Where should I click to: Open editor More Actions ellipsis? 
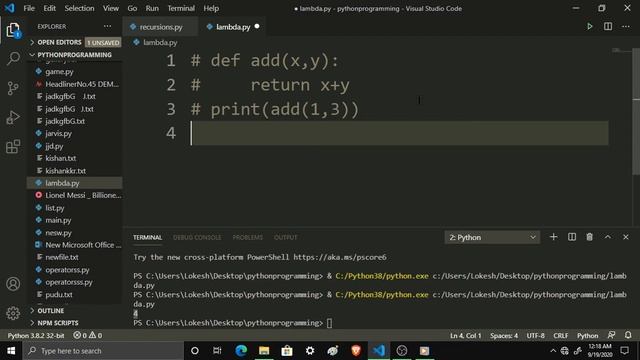626,27
